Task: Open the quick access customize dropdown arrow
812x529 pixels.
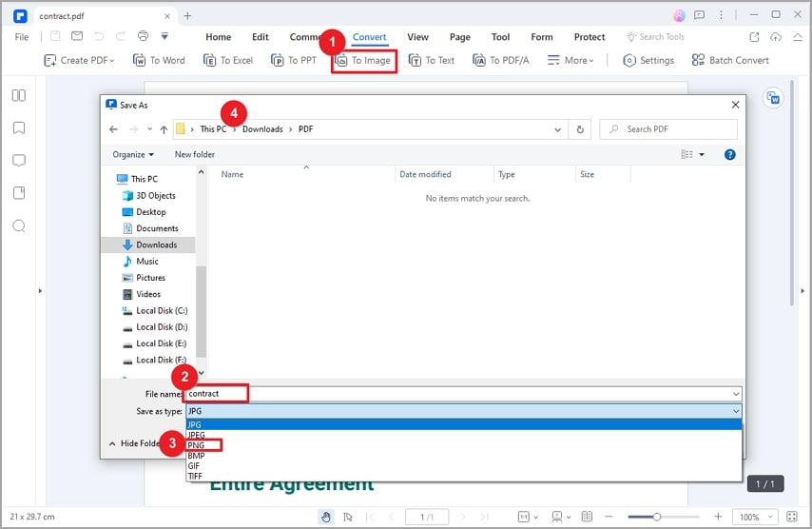Action: tap(164, 36)
